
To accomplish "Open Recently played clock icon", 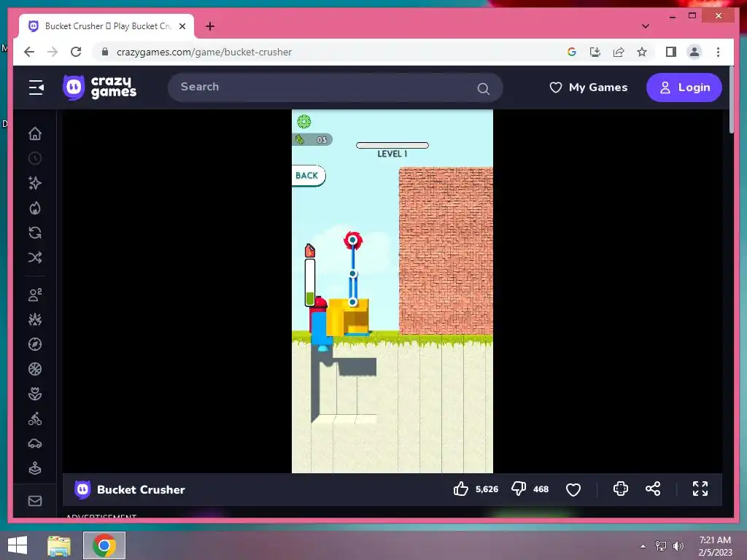I will pyautogui.click(x=35, y=158).
